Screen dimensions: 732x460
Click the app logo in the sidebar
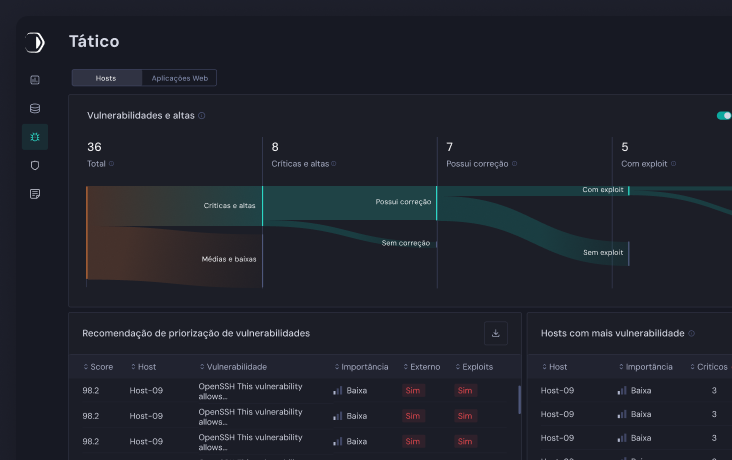click(35, 42)
